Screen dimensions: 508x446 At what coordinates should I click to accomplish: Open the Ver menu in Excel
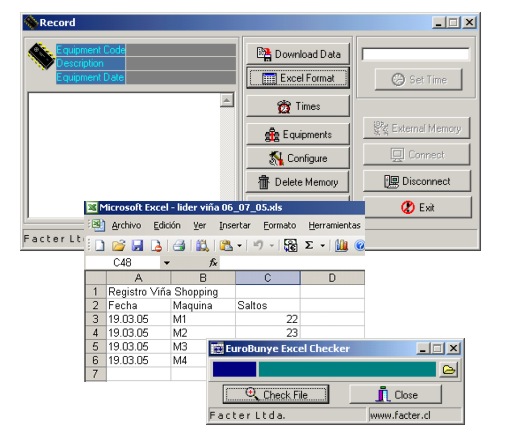(x=199, y=226)
